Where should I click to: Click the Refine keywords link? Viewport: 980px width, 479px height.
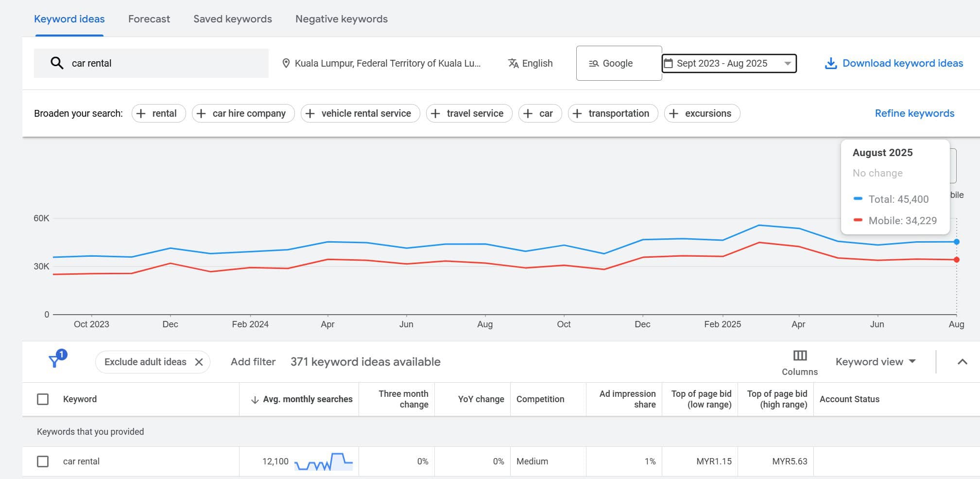(914, 113)
